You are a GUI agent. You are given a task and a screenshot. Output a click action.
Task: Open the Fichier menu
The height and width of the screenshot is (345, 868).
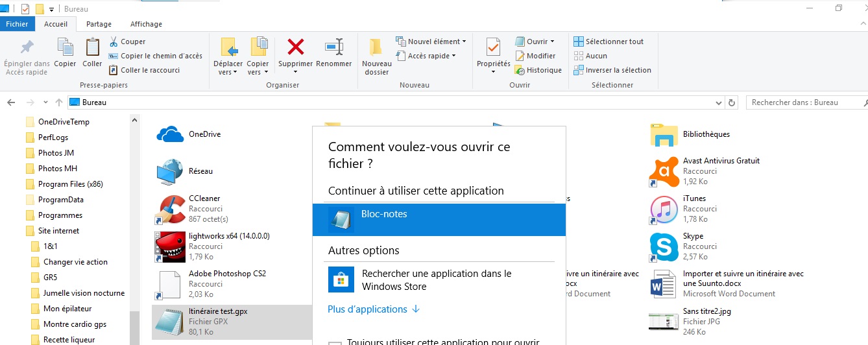pyautogui.click(x=18, y=24)
